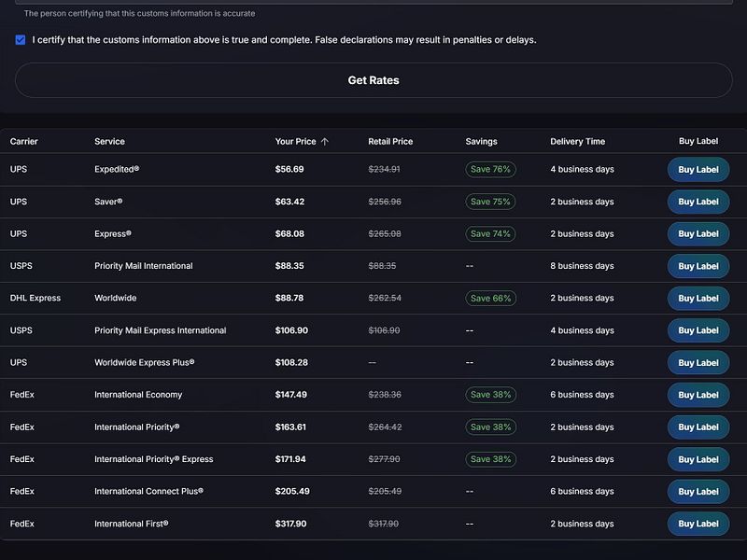This screenshot has width=747, height=560.
Task: Click the Get Rates button
Action: 373,80
